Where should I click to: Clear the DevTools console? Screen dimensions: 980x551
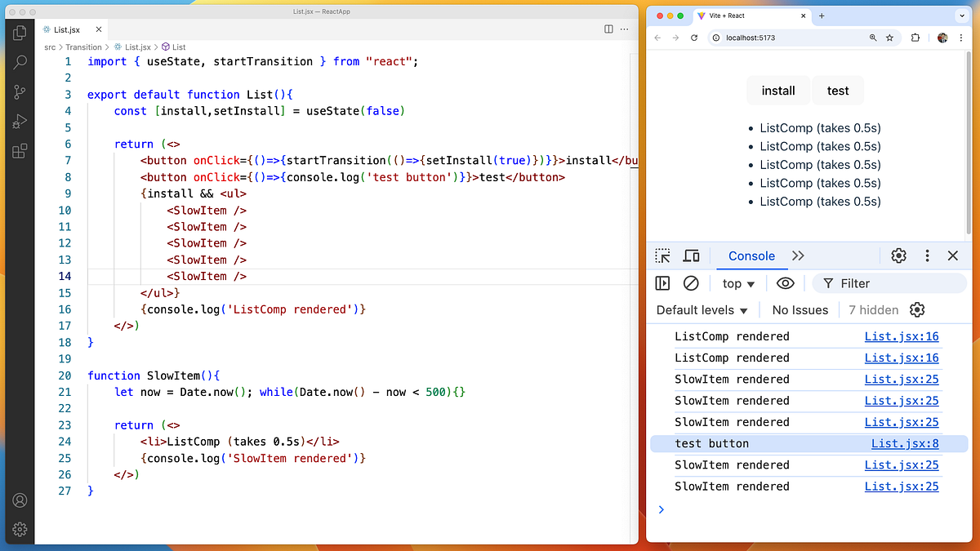[x=691, y=283]
